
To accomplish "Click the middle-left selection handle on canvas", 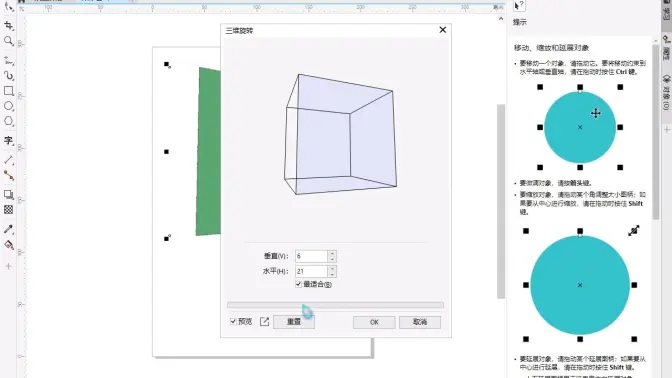I will coord(166,152).
